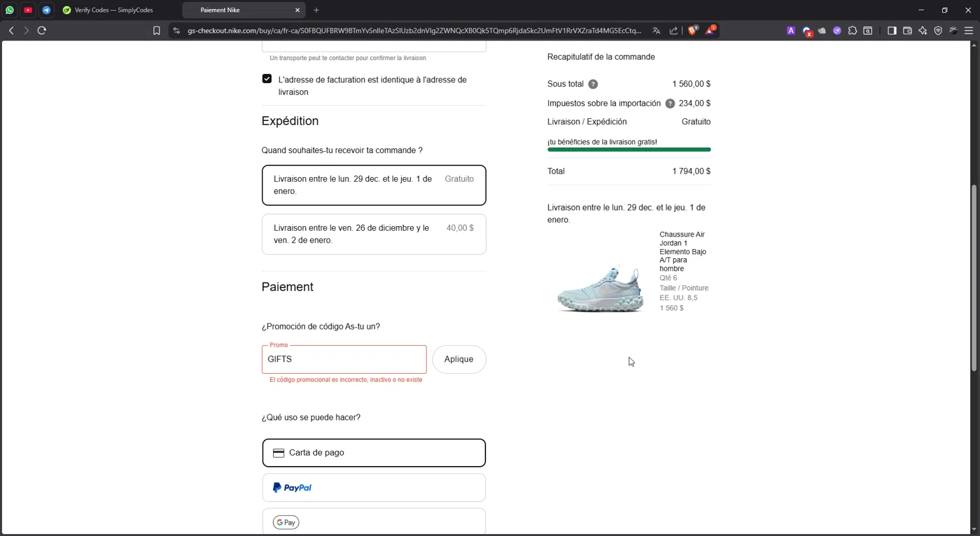Click the 'Expédition' section heading
Screen dimensions: 980x536
click(x=290, y=122)
